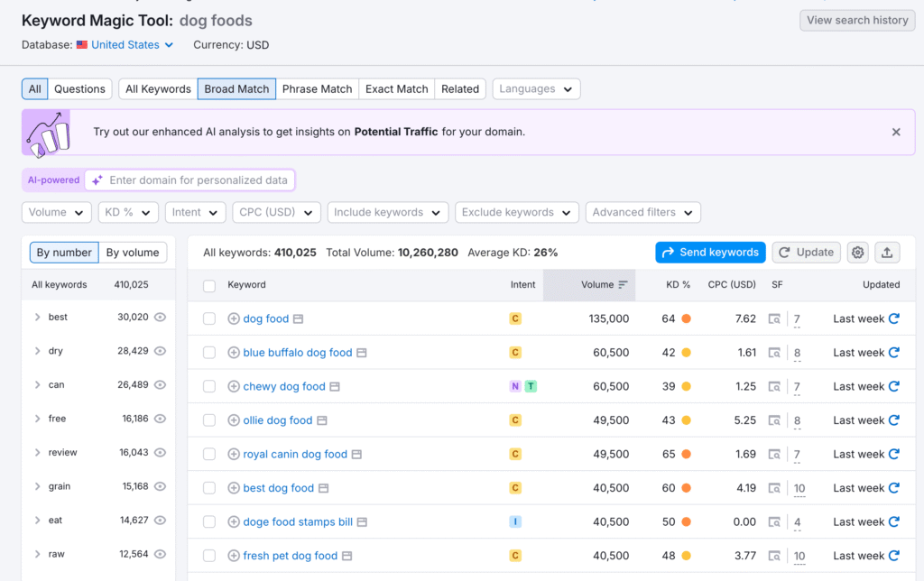Hide the 'best' keyword group using the eye icon
Screen dimensions: 924x581
(160, 318)
